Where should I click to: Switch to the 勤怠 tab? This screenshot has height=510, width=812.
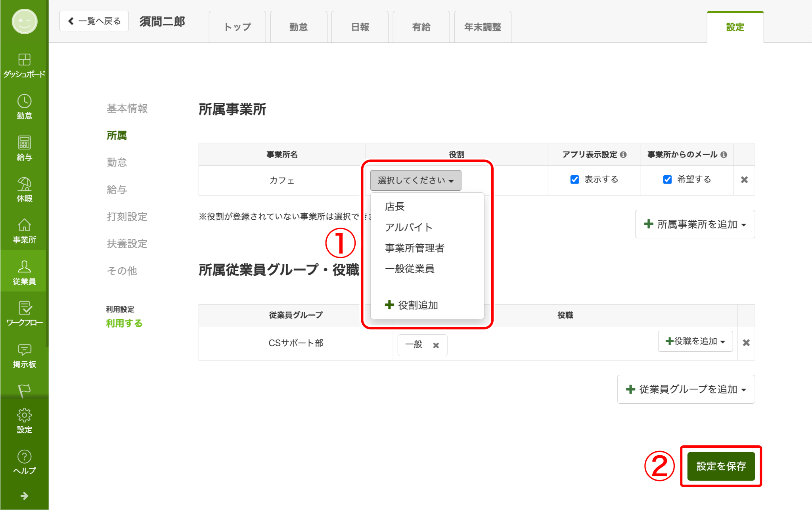pyautogui.click(x=299, y=27)
